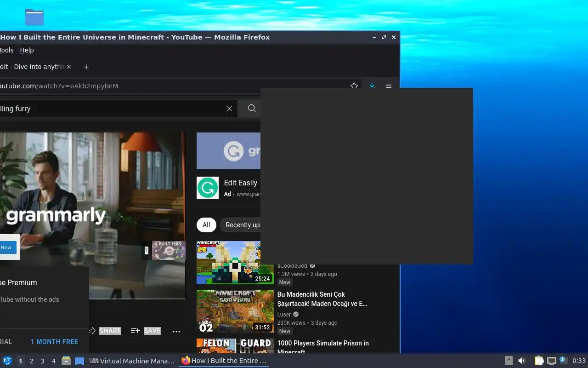
Task: Open '1000 Players Simulate Prison in Minecraft' title
Action: click(323, 347)
